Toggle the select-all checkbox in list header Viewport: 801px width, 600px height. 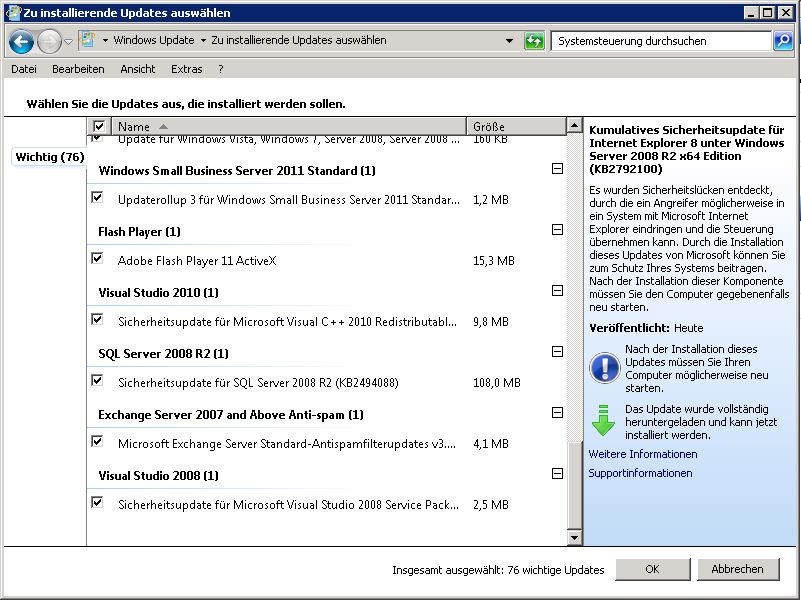click(98, 127)
